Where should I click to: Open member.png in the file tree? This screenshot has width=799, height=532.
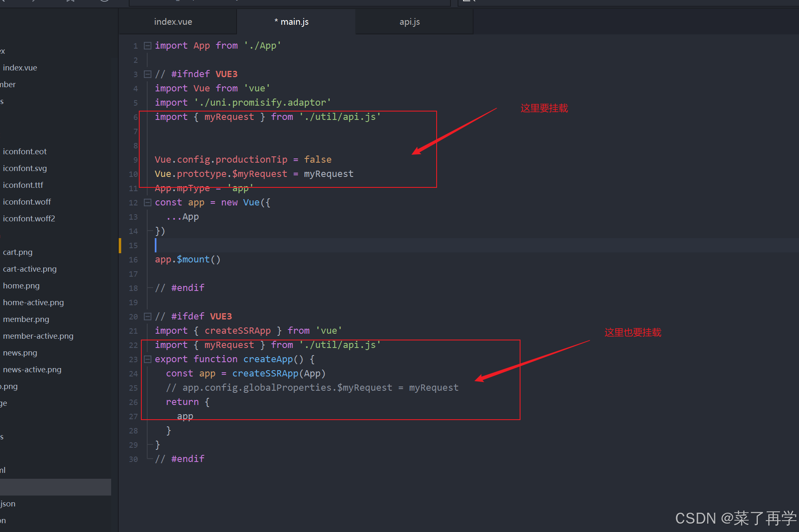pos(26,319)
